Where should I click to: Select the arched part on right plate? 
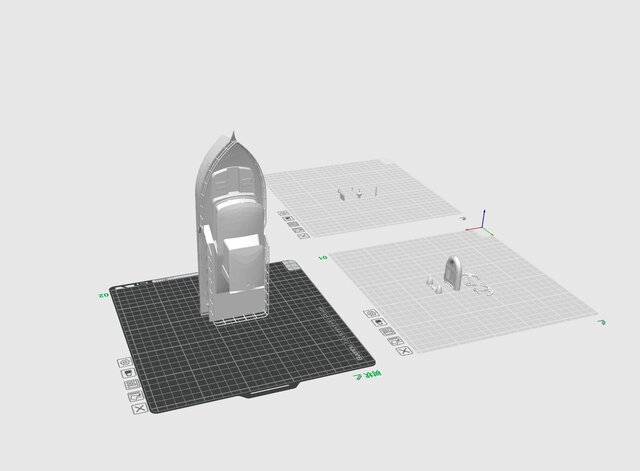pyautogui.click(x=452, y=272)
